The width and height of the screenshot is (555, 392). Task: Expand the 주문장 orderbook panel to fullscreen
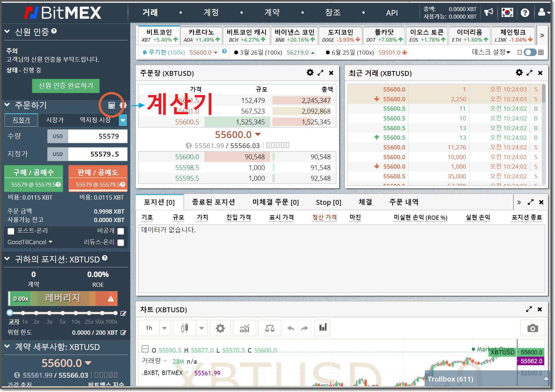320,73
